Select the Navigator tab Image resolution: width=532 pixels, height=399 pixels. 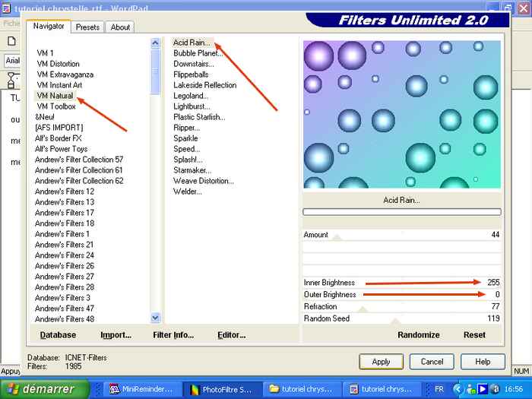49,26
